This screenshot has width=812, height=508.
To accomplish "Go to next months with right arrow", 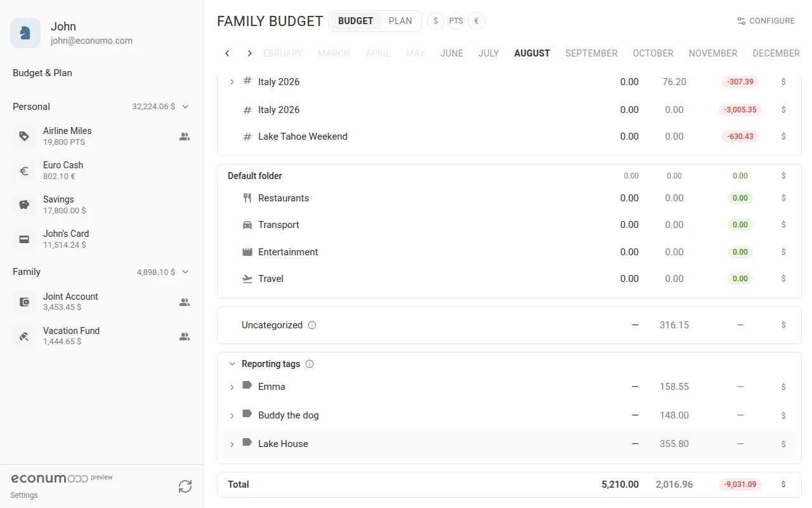I will [x=250, y=53].
